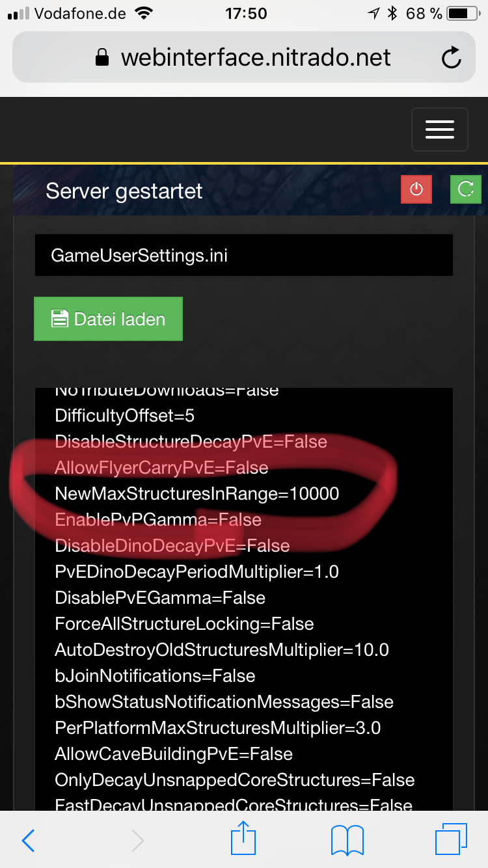Tap the webinterface.nitrado.net address bar
Screen dimensions: 488x868
tap(244, 57)
